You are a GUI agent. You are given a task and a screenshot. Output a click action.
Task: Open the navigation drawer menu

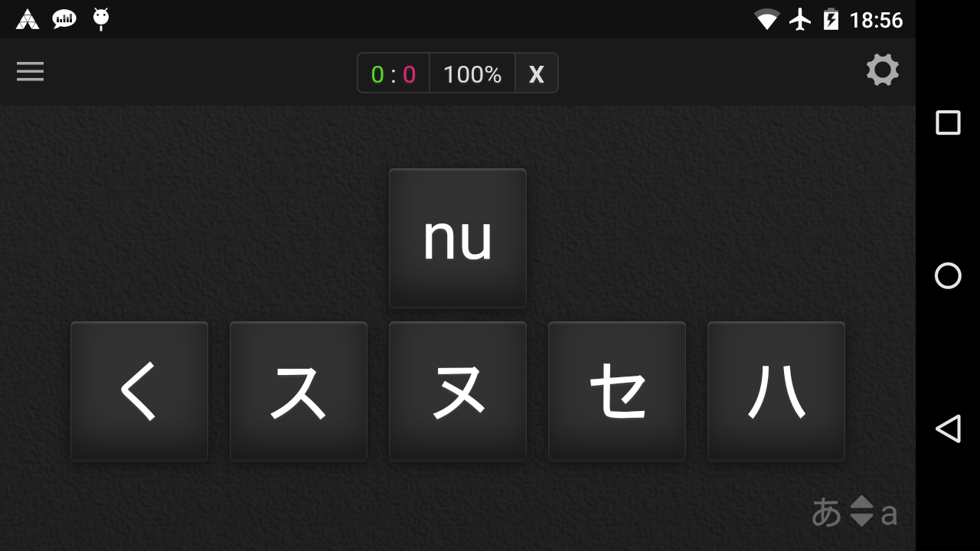click(x=30, y=71)
